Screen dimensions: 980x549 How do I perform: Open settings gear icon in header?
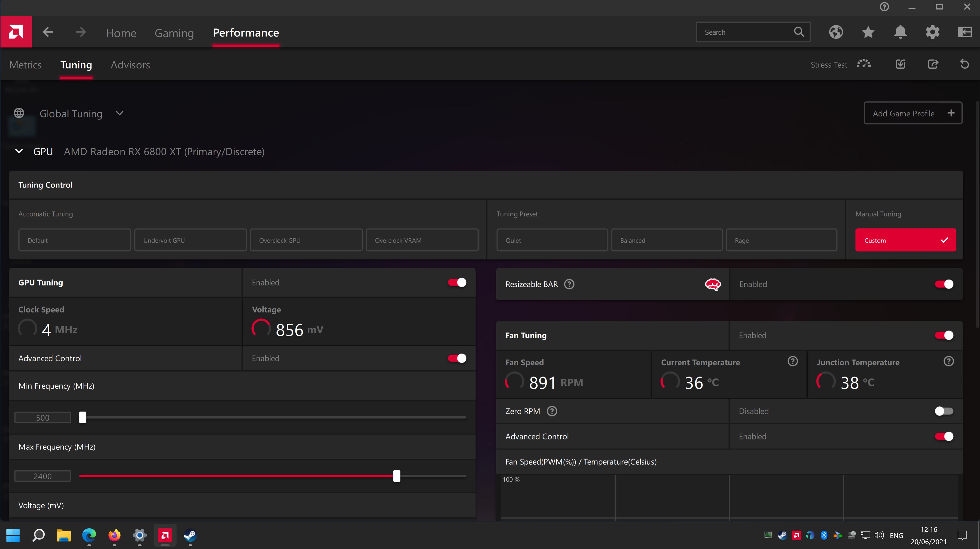click(x=932, y=32)
